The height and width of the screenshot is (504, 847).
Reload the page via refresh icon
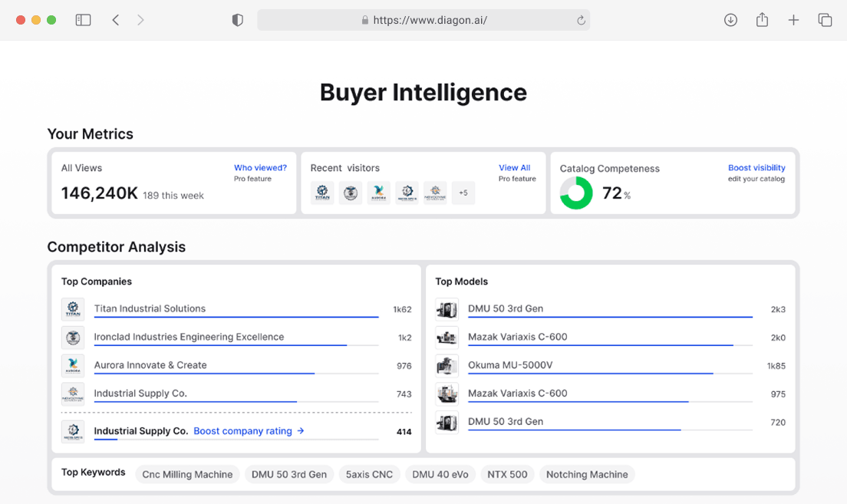(x=582, y=20)
